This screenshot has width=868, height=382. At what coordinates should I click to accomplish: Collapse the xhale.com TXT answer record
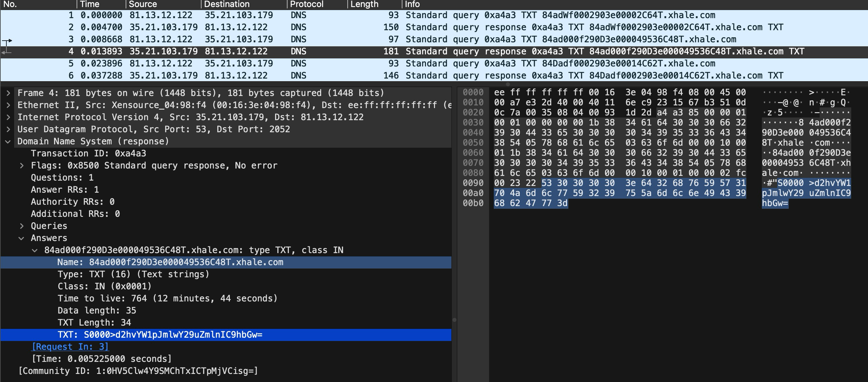(35, 250)
